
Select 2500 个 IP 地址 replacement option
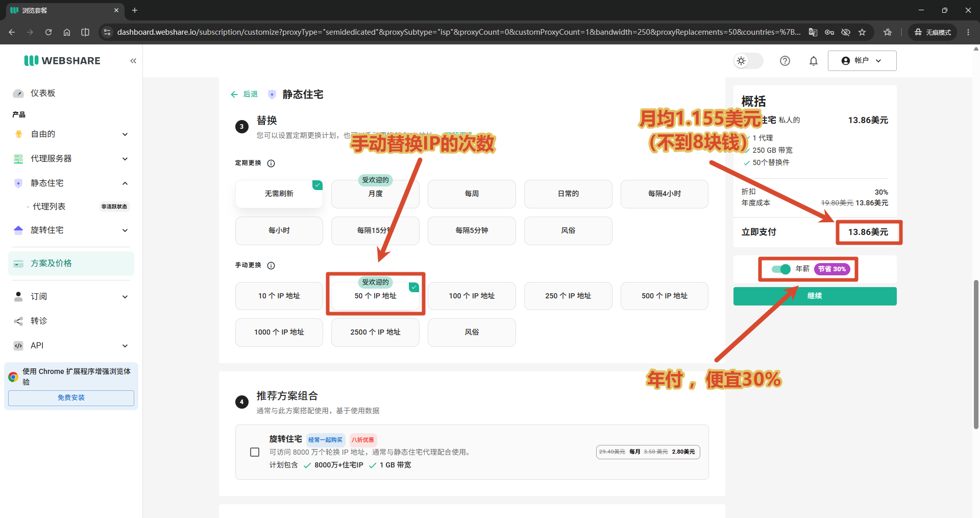[x=375, y=333]
